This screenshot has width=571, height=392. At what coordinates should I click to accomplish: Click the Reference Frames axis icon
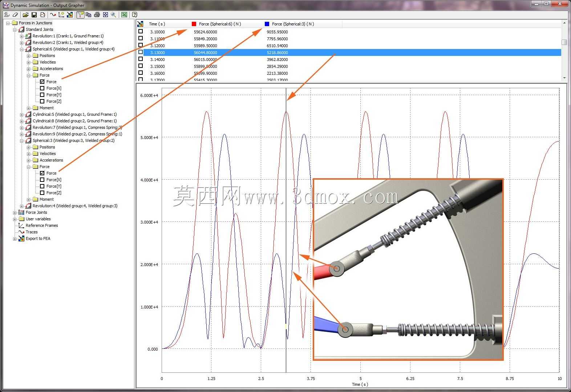[21, 225]
